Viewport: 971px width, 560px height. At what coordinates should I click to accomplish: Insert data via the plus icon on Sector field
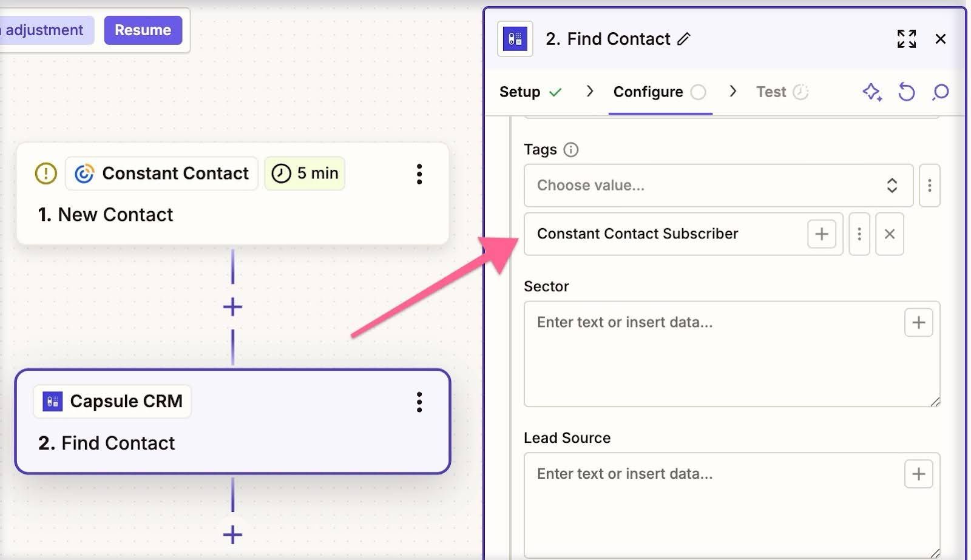point(918,322)
